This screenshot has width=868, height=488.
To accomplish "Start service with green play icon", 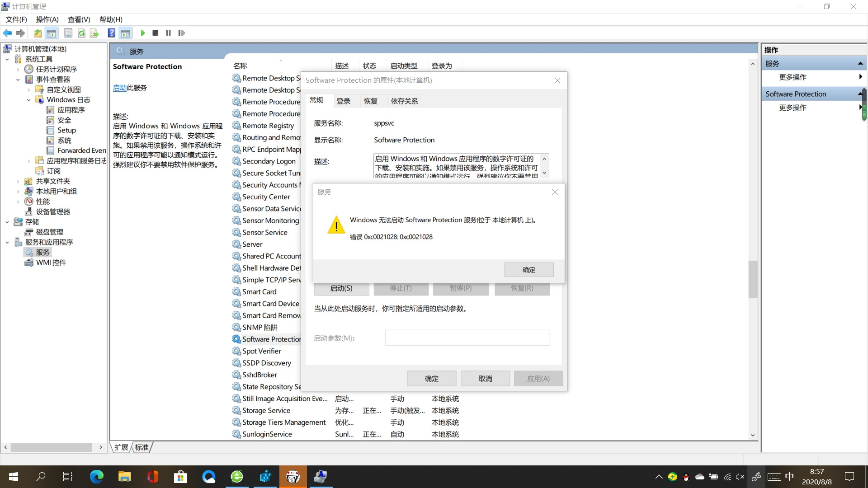I will click(x=143, y=33).
